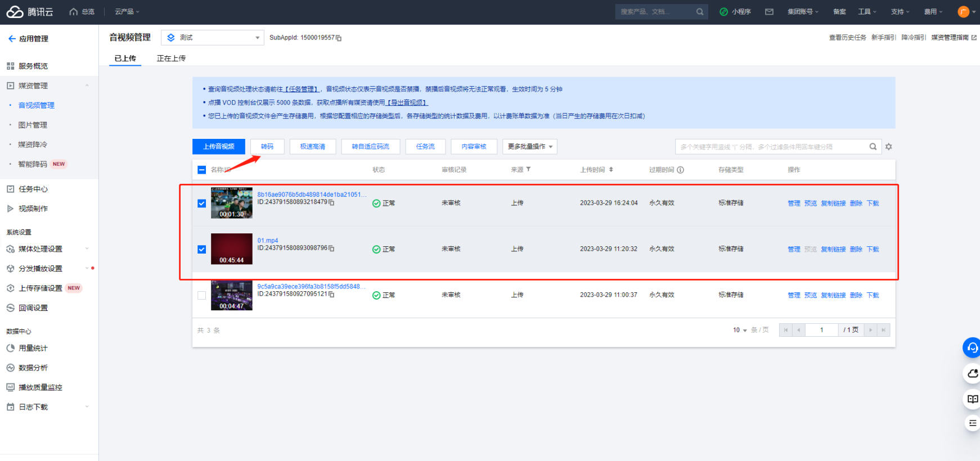Click the back arrow beside 应用管理
Screen dimensions: 980x461
point(12,39)
